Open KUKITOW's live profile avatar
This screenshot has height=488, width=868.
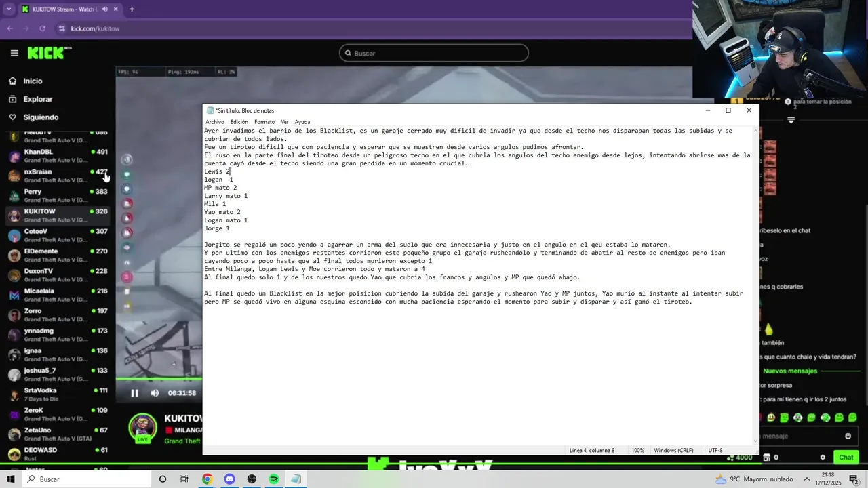point(143,427)
